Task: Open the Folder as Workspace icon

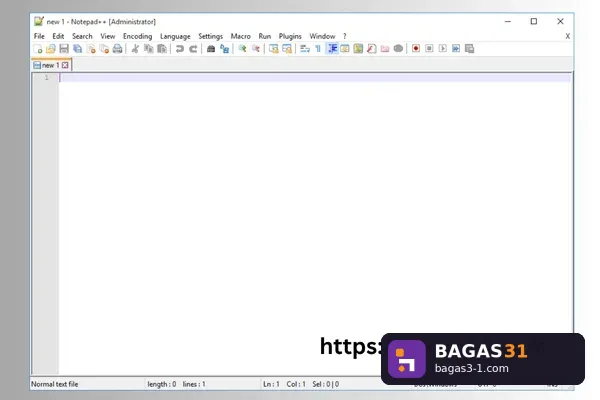Action: (385, 49)
